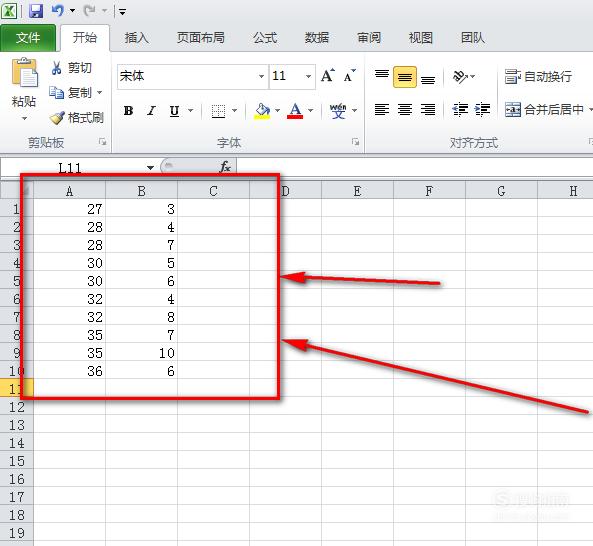The height and width of the screenshot is (546, 593).
Task: Select column G header
Action: point(501,191)
